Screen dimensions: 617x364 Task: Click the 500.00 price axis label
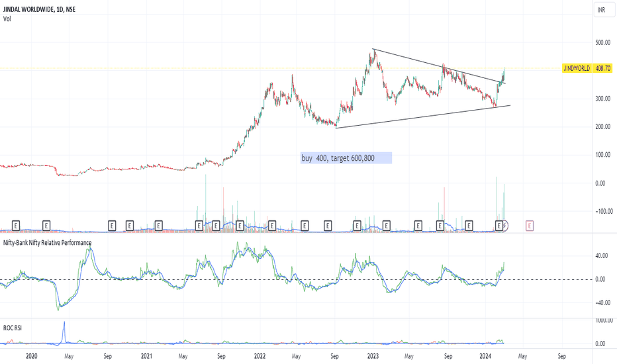click(603, 42)
